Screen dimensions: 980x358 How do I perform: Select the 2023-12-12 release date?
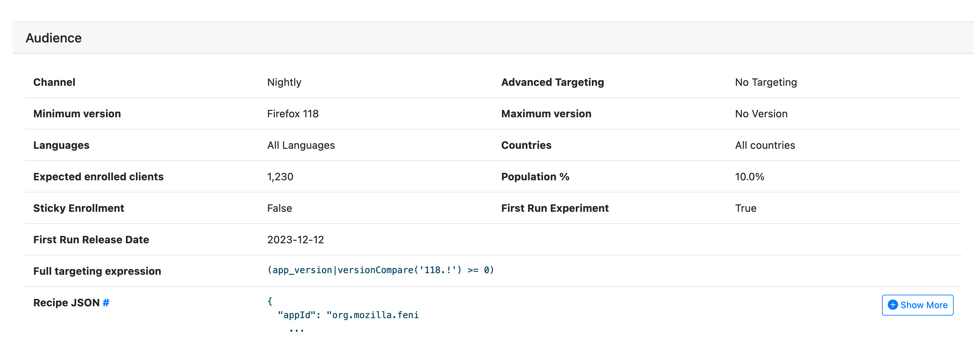(296, 239)
